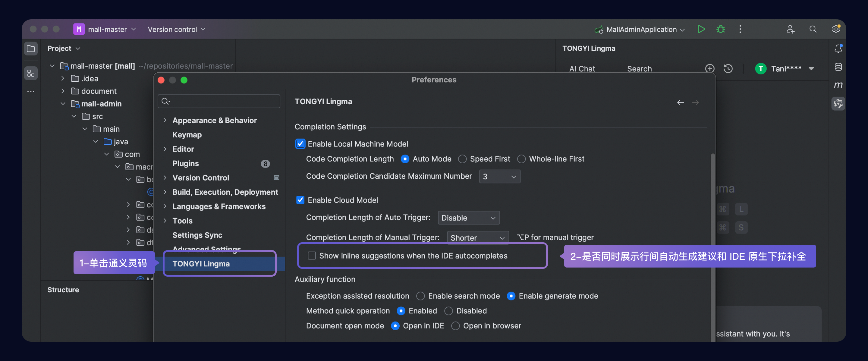The image size is (868, 361).
Task: Open the mall-master project dropdown
Action: pos(112,29)
